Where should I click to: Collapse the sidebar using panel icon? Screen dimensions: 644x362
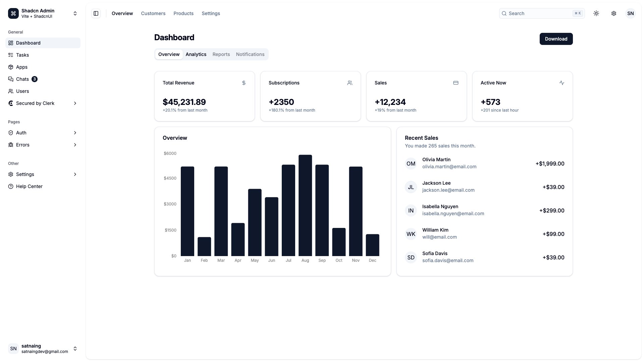[96, 13]
